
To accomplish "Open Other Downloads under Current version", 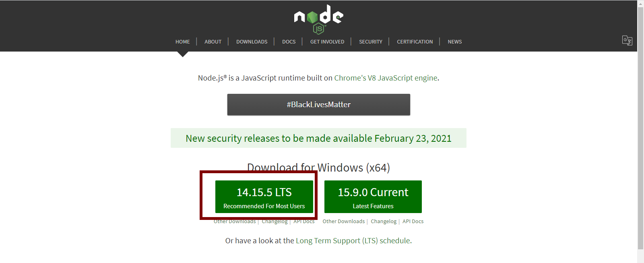I will 344,221.
